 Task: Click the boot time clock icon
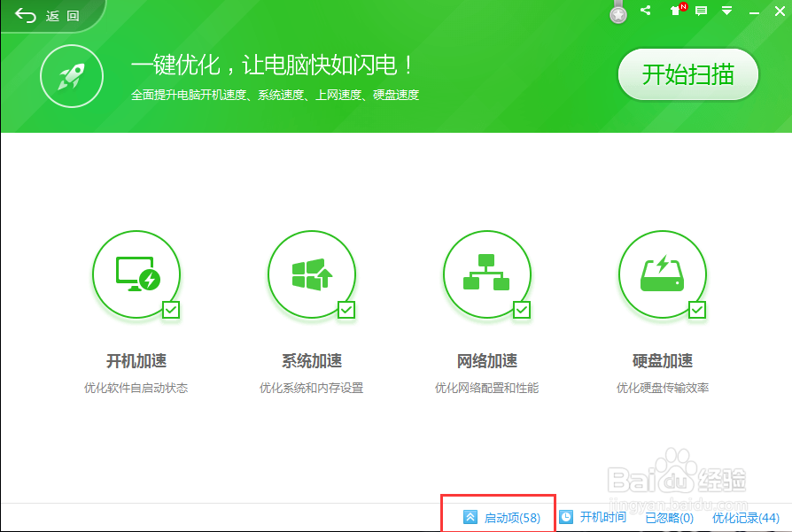[566, 517]
